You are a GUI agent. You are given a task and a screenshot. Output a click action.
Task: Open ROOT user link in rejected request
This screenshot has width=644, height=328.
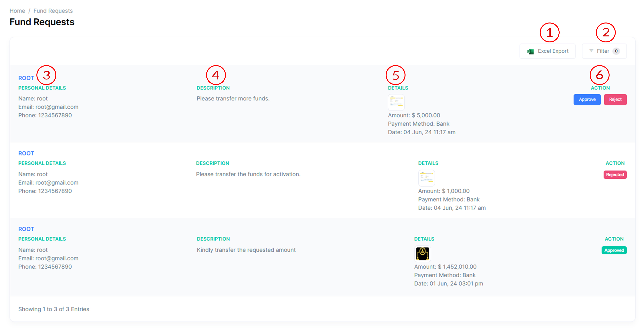tap(26, 153)
